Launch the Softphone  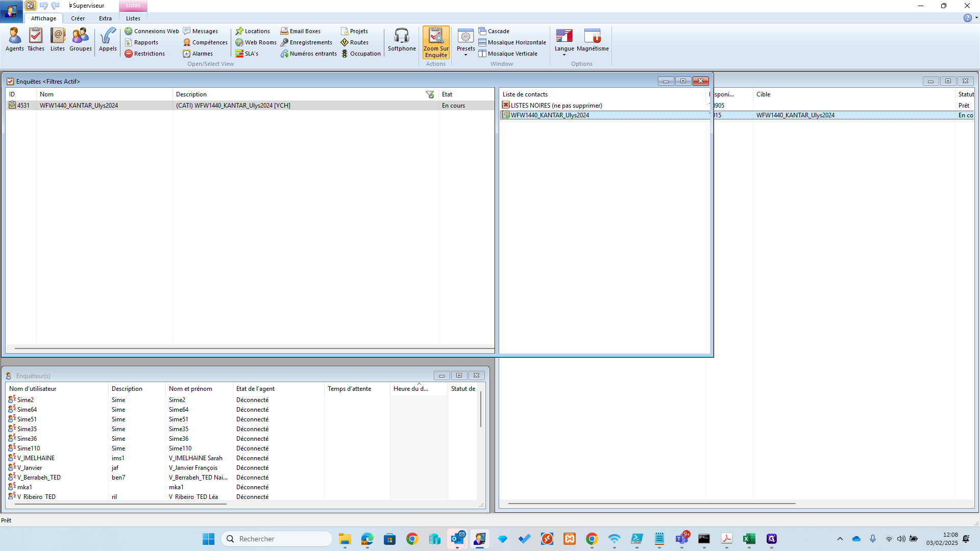tap(402, 40)
